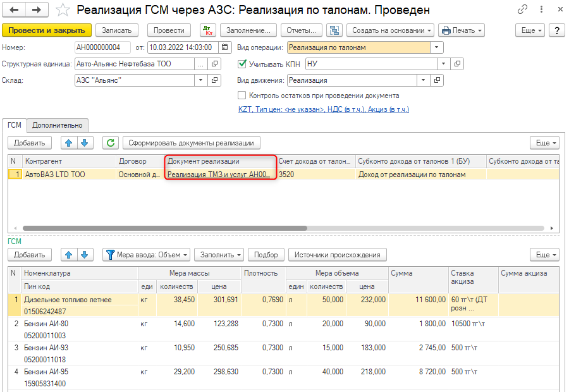This screenshot has height=392, width=569.
Task: Click the document structure icon next to Отчеты
Action: click(x=334, y=30)
